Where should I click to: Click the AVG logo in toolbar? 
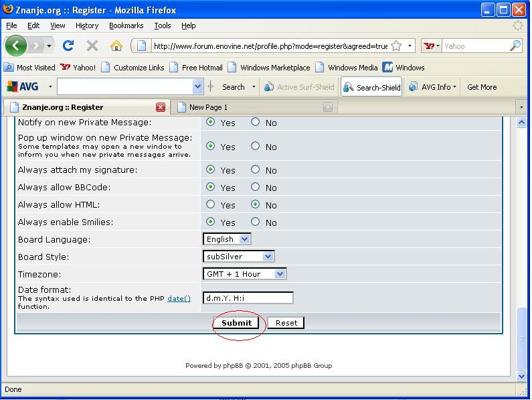click(x=23, y=86)
